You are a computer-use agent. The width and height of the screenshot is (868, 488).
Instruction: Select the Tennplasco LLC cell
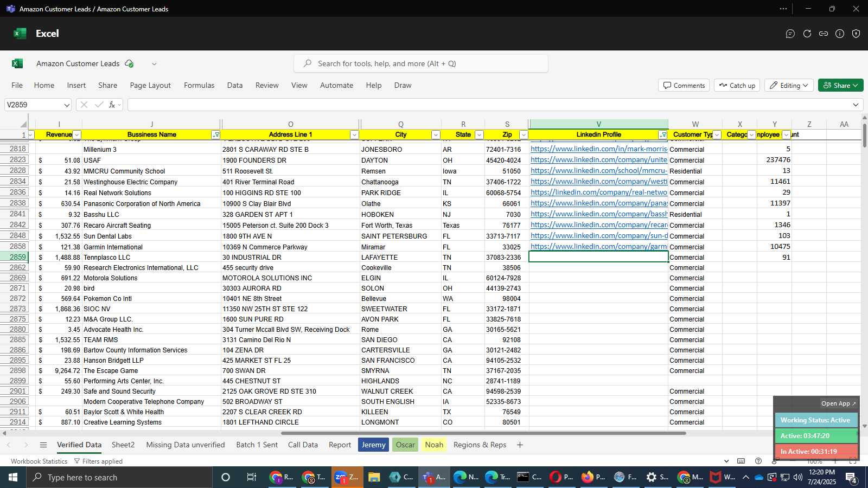(x=152, y=258)
